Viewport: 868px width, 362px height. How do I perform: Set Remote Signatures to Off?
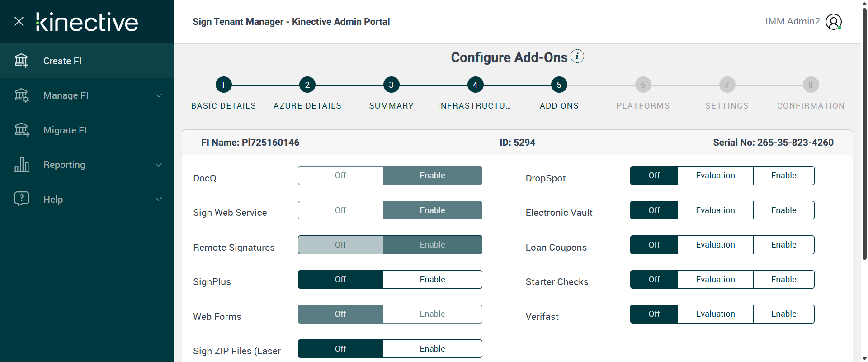(x=340, y=245)
